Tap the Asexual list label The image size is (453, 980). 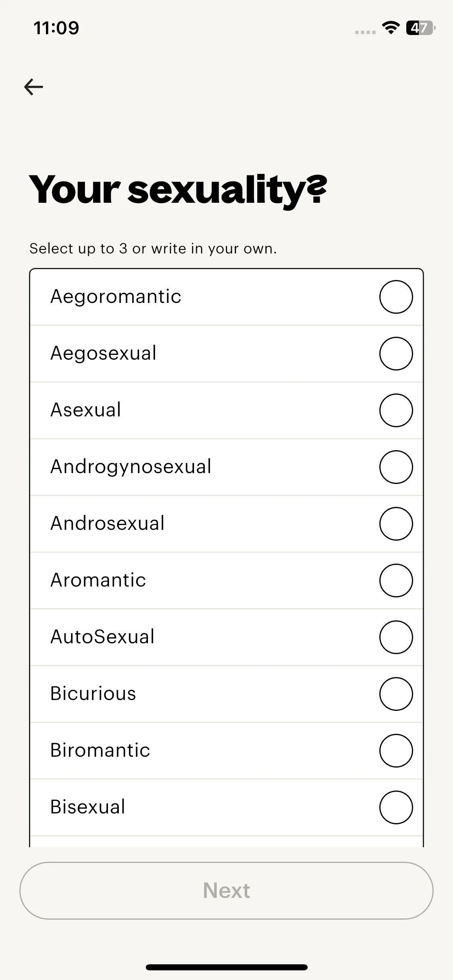[x=85, y=410]
